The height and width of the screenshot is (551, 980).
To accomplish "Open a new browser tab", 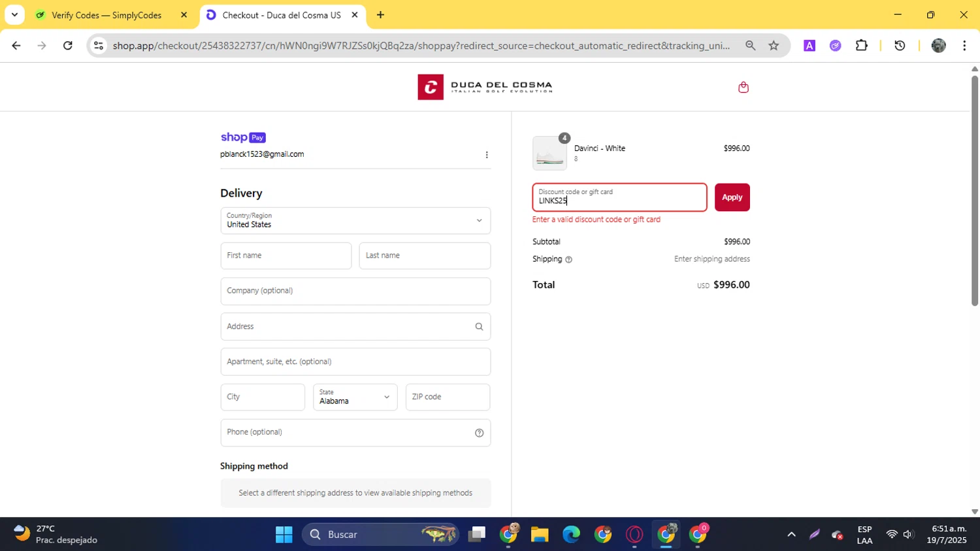I will [x=380, y=15].
